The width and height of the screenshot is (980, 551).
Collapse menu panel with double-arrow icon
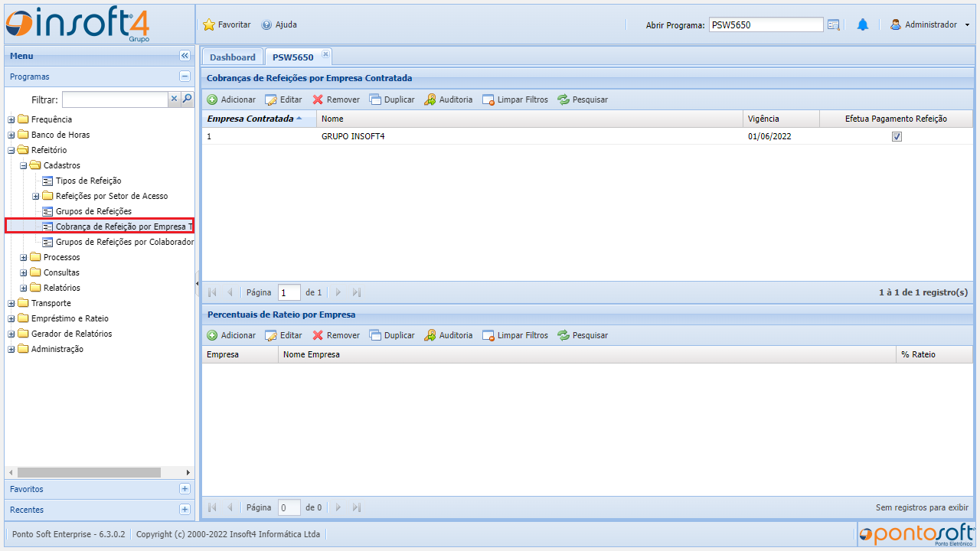click(x=185, y=56)
